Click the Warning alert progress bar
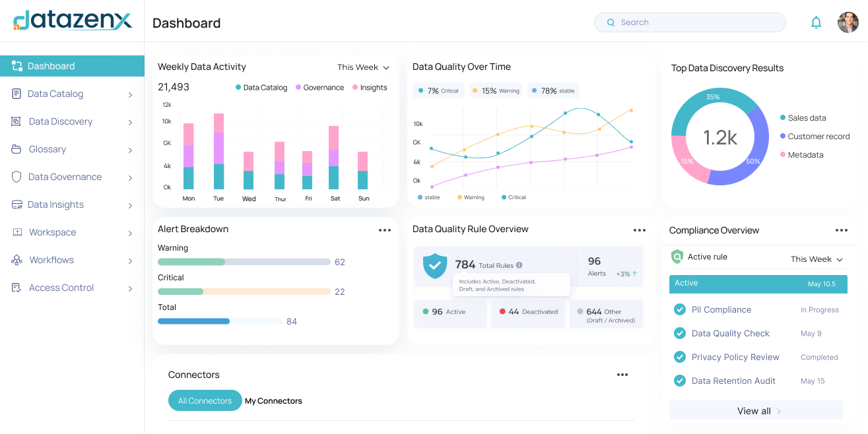This screenshot has height=434, width=868. [x=244, y=262]
